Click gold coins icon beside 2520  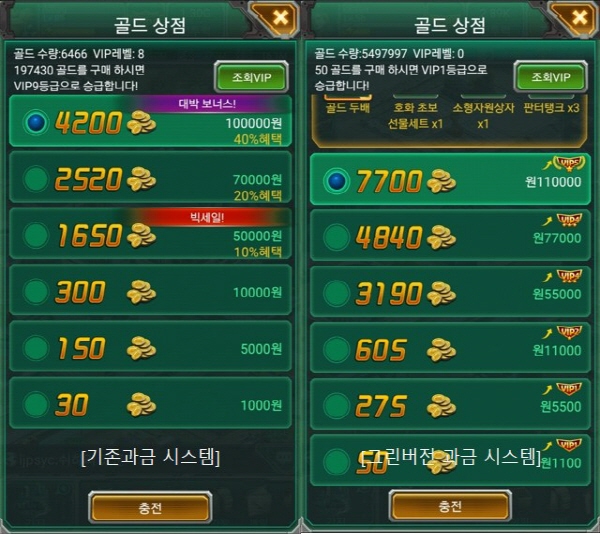tap(141, 179)
